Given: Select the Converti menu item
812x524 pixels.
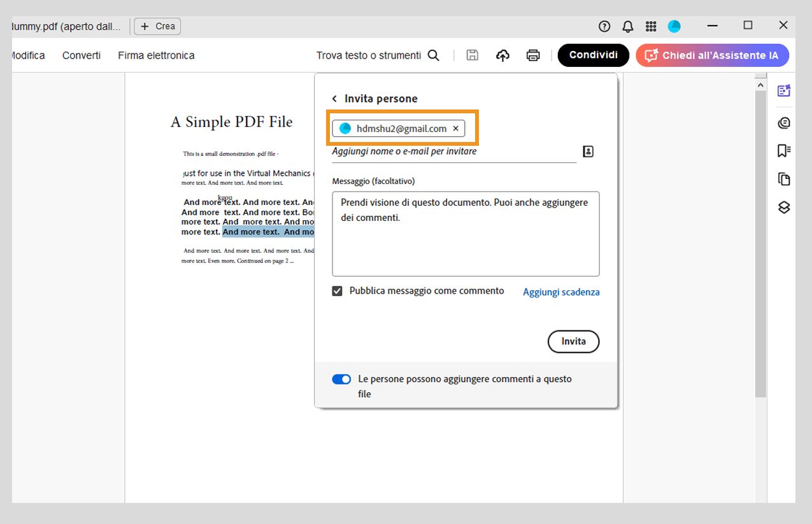Looking at the screenshot, I should pos(81,55).
